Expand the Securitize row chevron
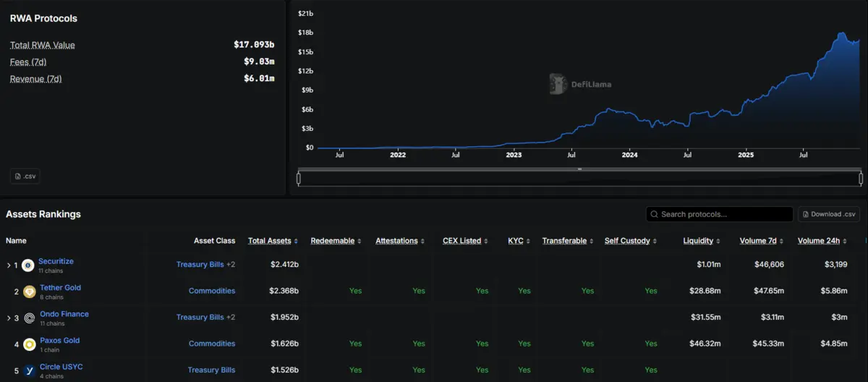868x382 pixels. click(x=9, y=266)
